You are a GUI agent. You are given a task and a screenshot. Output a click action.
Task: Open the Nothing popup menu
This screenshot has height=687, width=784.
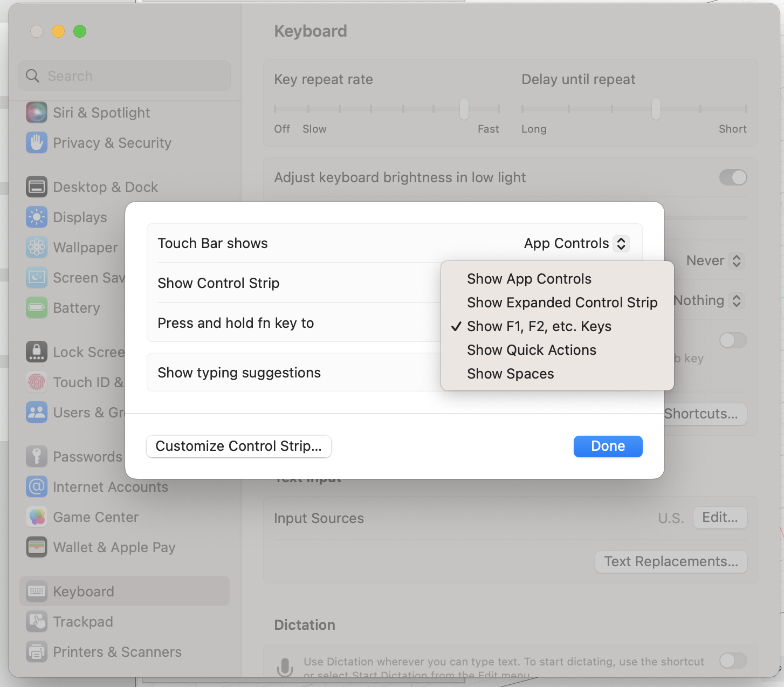[x=709, y=301]
